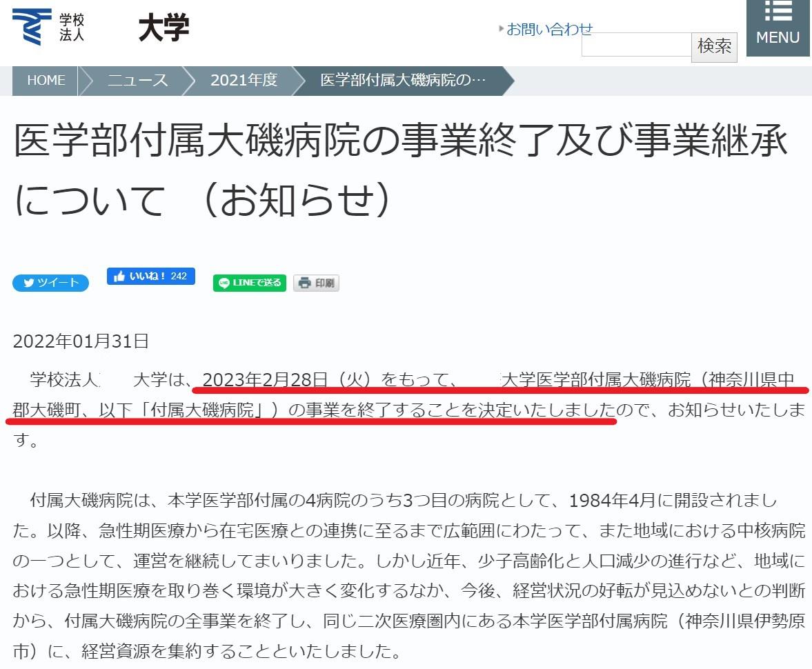Click the current page breadcrumb 医学部付属大磯病院の…
812x669 pixels.
pyautogui.click(x=403, y=81)
